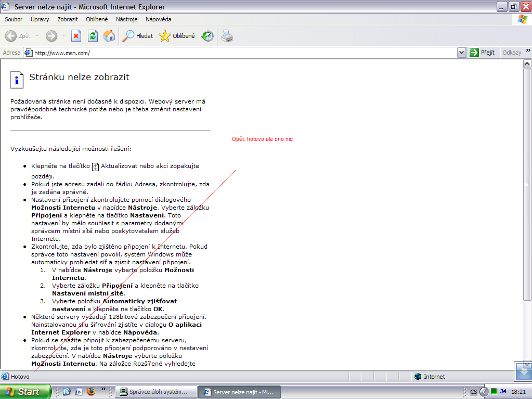The height and width of the screenshot is (399, 532).
Task: Click the scrollbar up arrow
Action: point(527,64)
